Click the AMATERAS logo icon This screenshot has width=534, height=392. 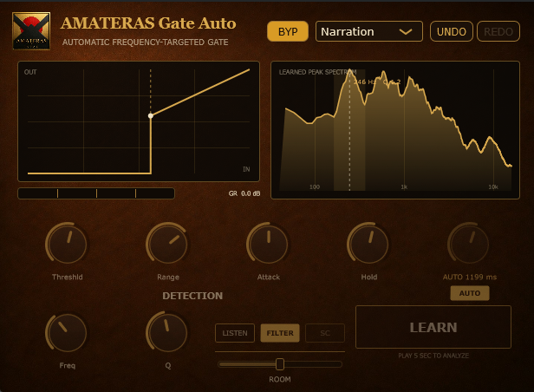pos(31,31)
